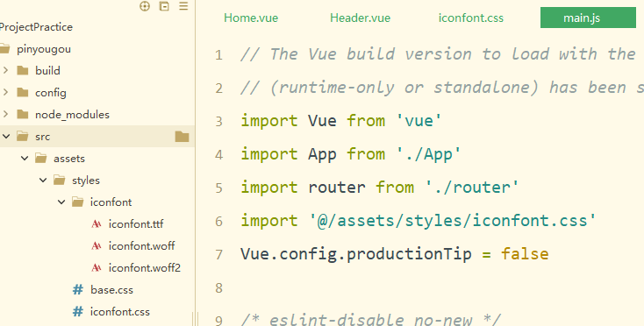Click the node_modules folder icon
The width and height of the screenshot is (644, 326).
pyautogui.click(x=23, y=115)
